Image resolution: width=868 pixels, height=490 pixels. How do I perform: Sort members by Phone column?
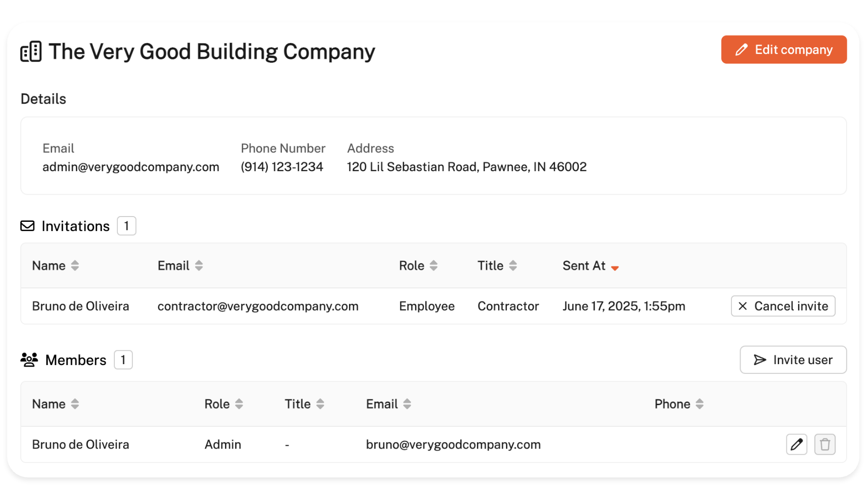click(x=700, y=404)
